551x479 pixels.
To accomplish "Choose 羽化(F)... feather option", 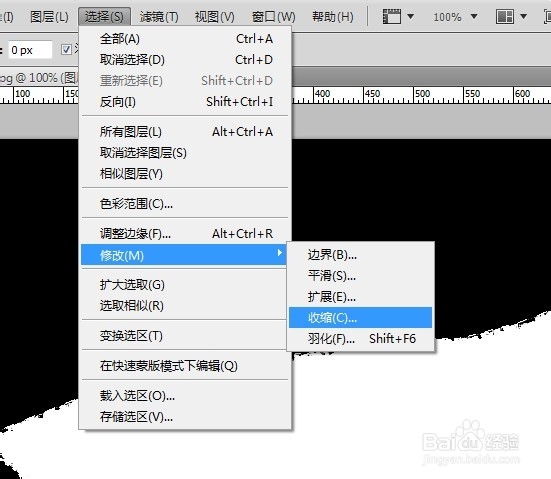I will [x=361, y=339].
